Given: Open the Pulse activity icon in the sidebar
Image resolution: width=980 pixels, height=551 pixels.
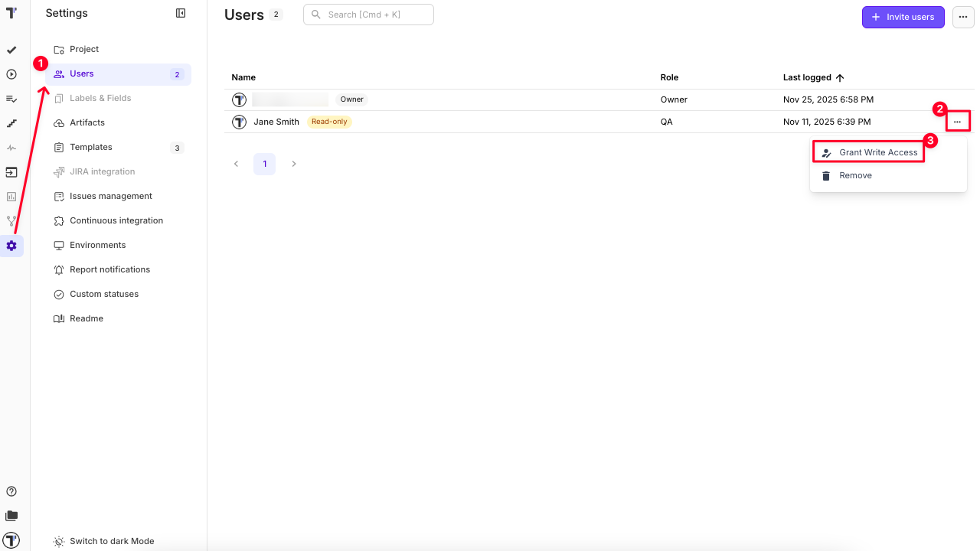Looking at the screenshot, I should tap(11, 148).
